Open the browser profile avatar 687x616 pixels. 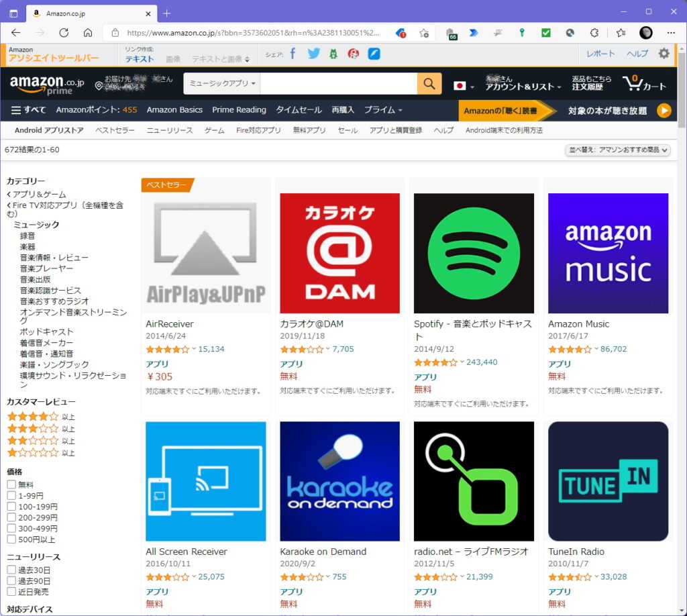(646, 33)
